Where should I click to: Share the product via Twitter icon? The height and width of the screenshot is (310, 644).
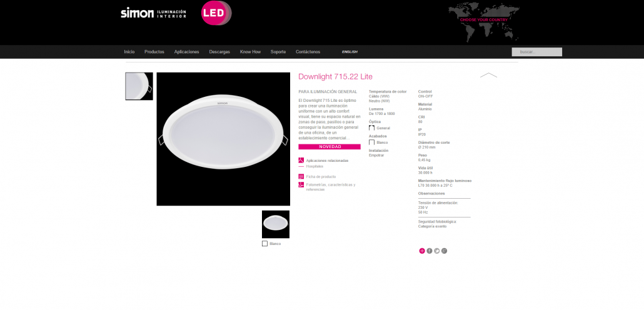436,251
